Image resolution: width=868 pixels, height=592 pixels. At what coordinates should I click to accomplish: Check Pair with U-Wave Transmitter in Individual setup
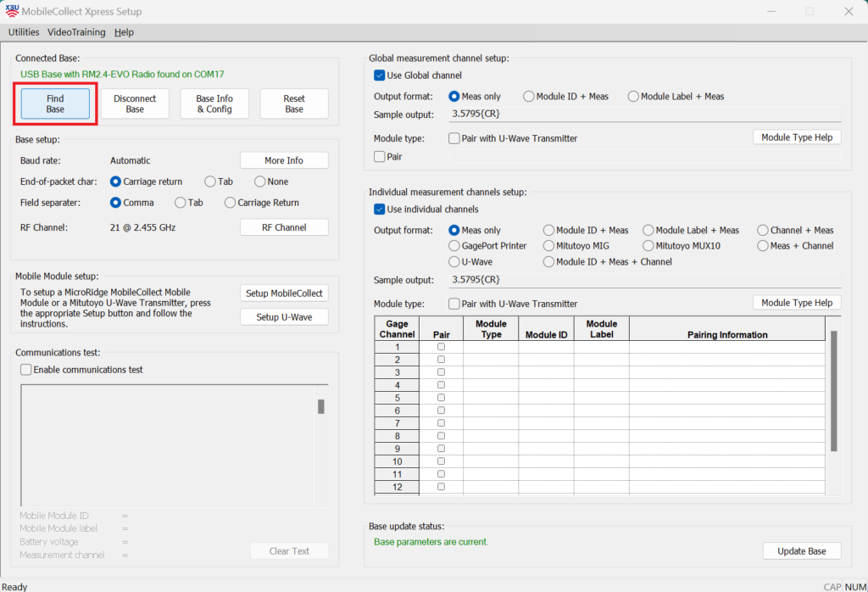454,304
